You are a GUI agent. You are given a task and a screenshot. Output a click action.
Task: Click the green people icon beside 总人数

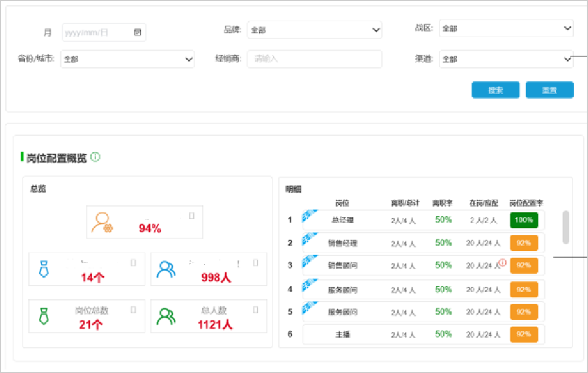pyautogui.click(x=166, y=316)
